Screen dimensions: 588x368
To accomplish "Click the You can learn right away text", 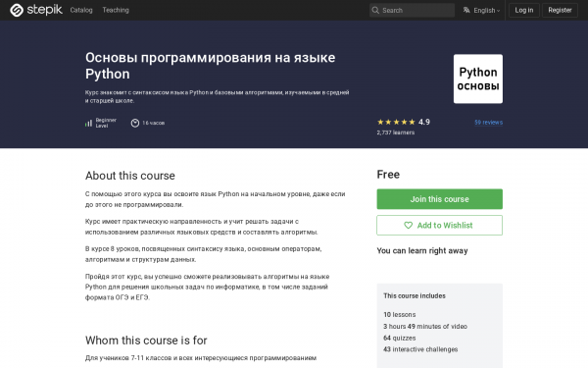I will [x=422, y=251].
